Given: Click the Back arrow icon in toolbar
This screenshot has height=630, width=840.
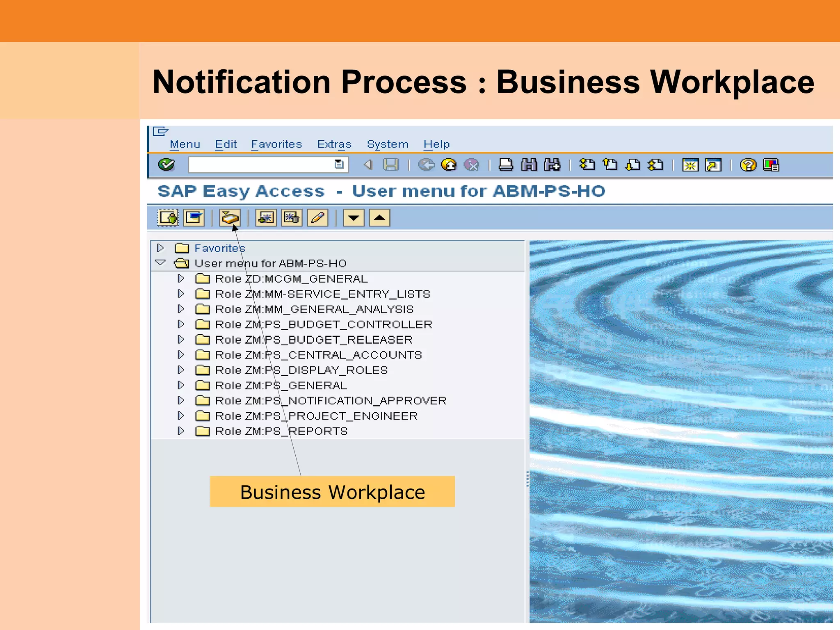Looking at the screenshot, I should [368, 165].
